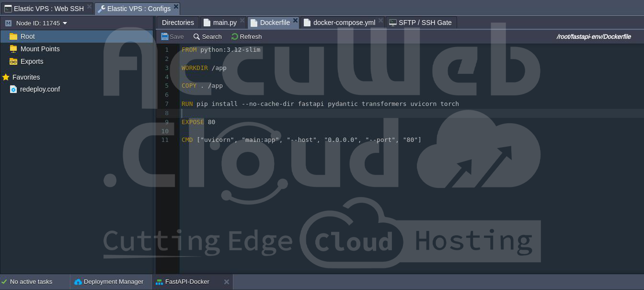
Task: Click the Save disk icon
Action: tap(165, 36)
